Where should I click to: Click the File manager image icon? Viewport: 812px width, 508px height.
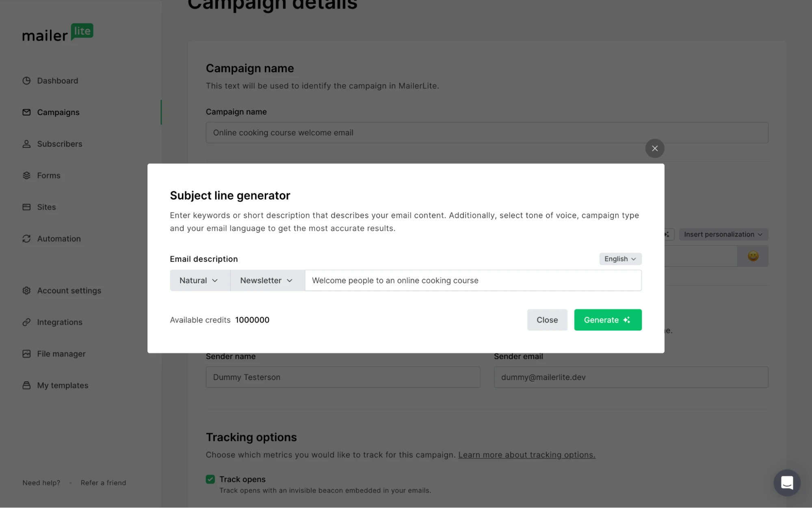(26, 354)
